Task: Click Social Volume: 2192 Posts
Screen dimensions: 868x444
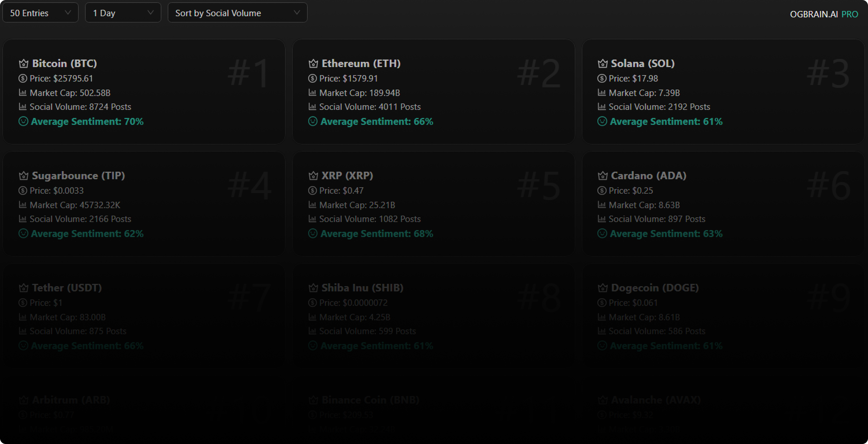Action: 659,107
